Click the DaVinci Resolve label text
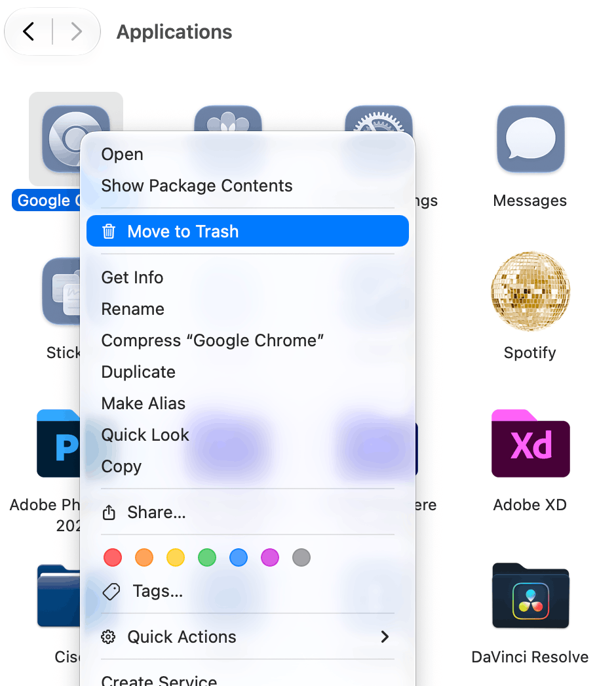Viewport: 616px width, 686px height. 530,657
